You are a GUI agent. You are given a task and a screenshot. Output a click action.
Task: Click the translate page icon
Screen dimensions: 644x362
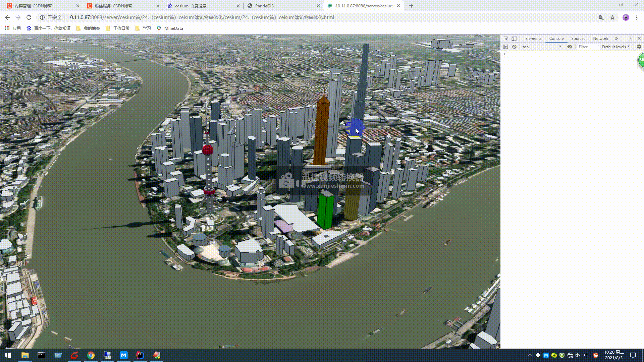pos(602,17)
